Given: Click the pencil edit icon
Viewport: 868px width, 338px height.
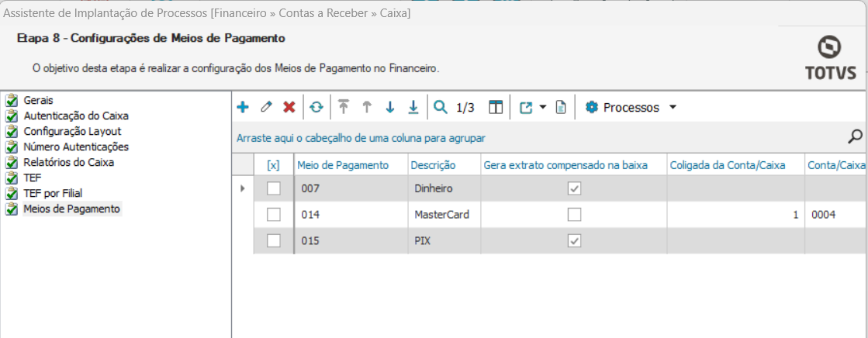Looking at the screenshot, I should point(266,108).
